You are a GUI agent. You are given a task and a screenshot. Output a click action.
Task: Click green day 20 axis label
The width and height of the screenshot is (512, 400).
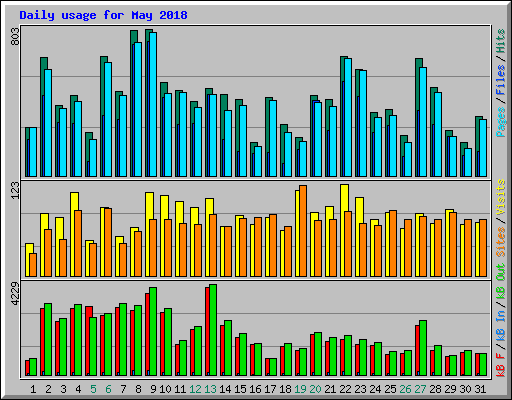(x=315, y=389)
